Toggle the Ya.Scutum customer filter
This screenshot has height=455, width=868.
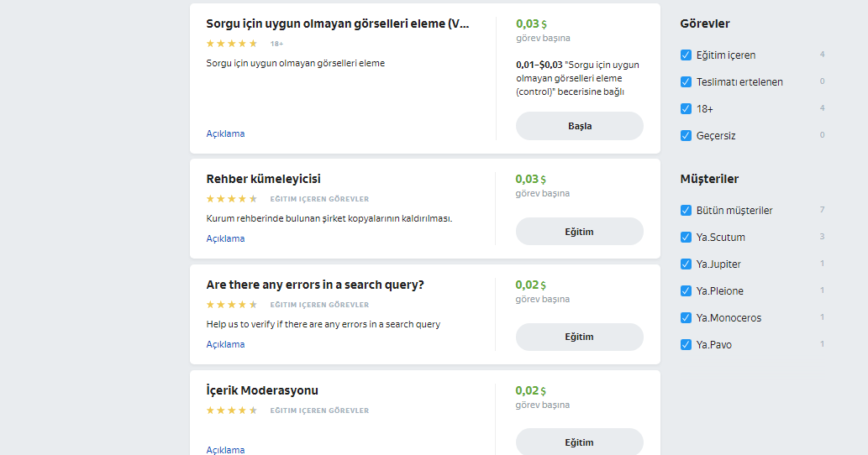[686, 238]
